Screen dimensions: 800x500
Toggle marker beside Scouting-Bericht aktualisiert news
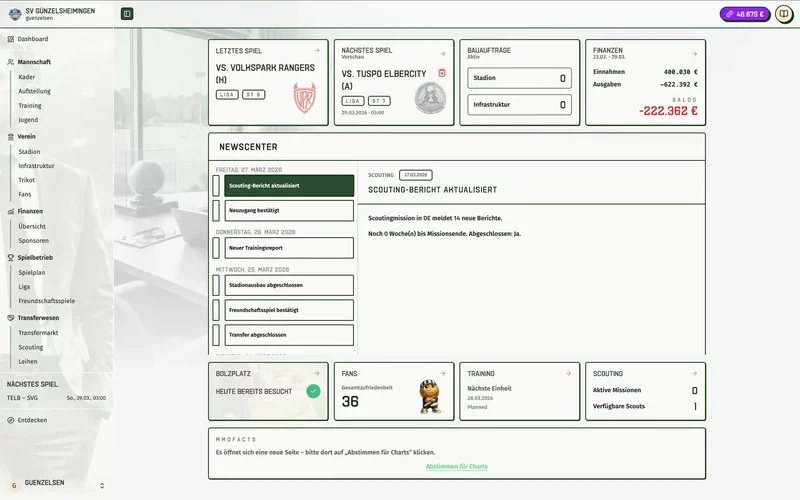pos(216,186)
